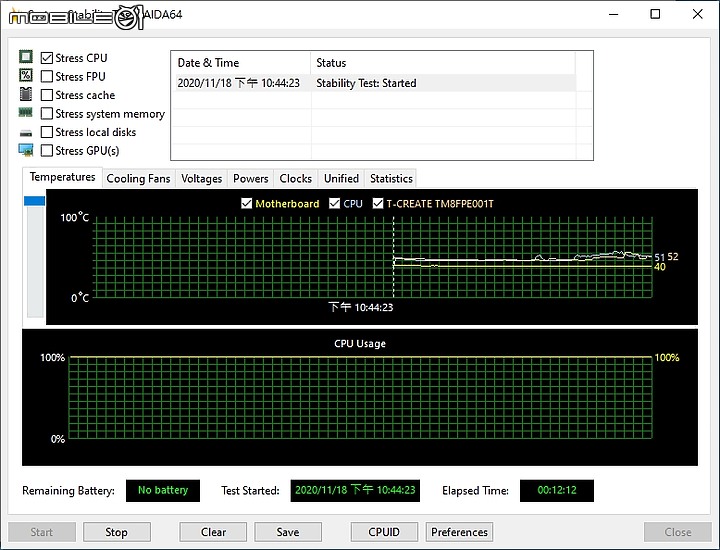
Task: Switch to the Statistics tab
Action: (x=391, y=179)
